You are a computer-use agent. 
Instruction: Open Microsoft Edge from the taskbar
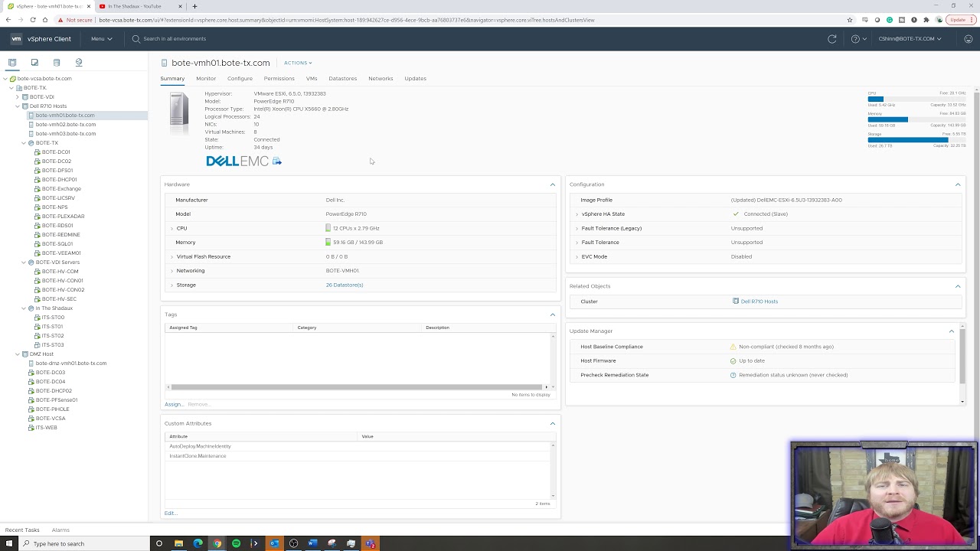click(198, 543)
